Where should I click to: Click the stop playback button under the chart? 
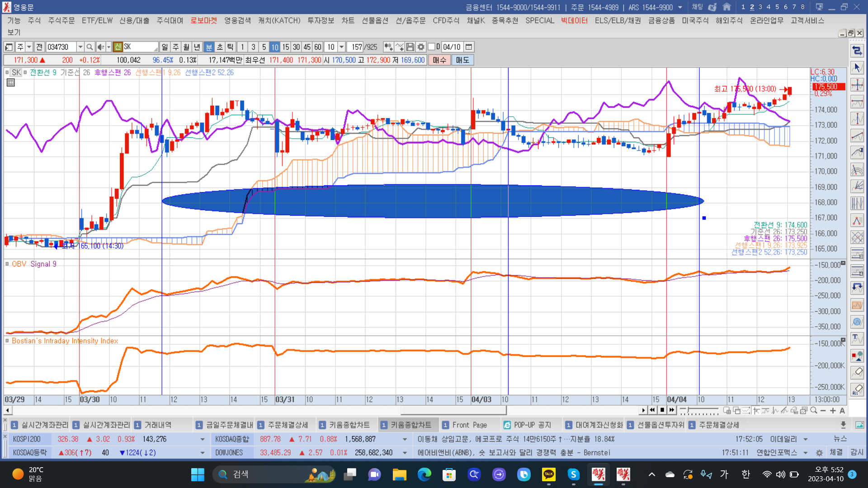[x=662, y=410]
